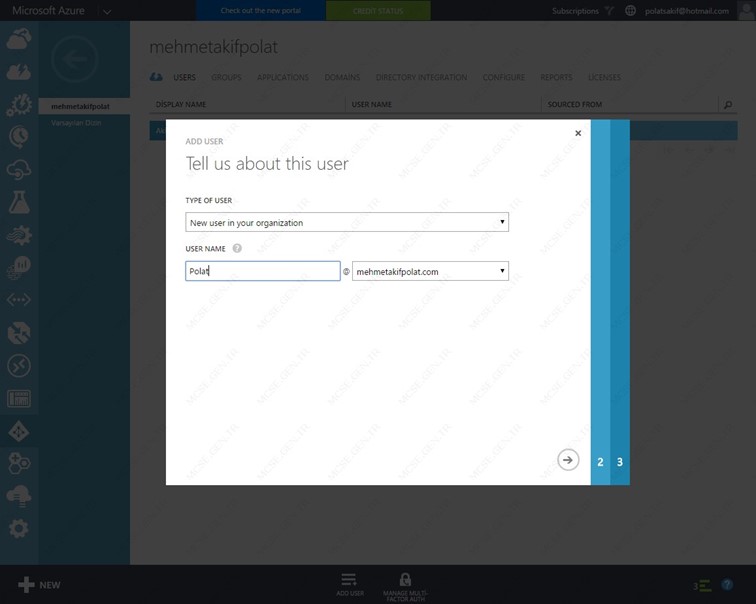This screenshot has width=756, height=604.
Task: Open the Type of User dropdown
Action: pos(347,222)
